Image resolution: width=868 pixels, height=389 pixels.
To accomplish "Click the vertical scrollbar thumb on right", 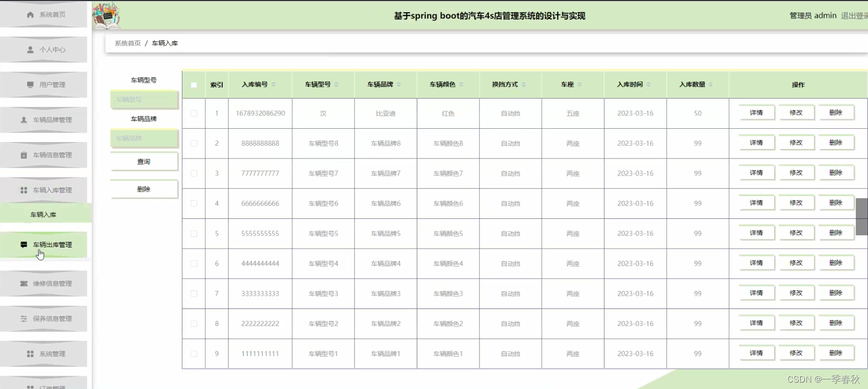I will pos(862,217).
